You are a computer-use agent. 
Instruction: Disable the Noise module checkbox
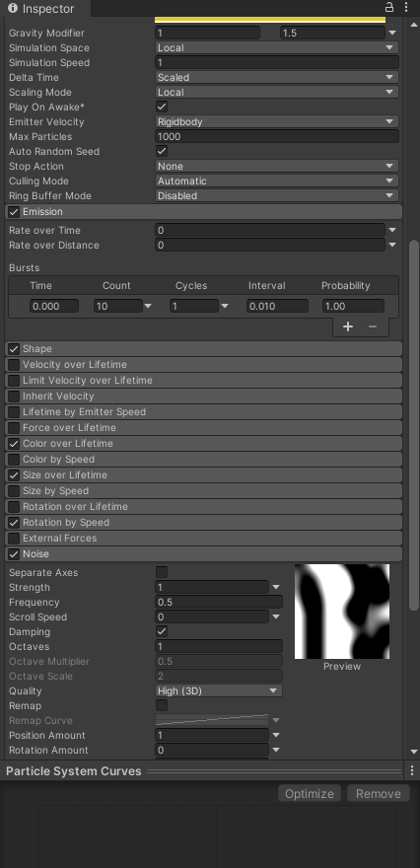pyautogui.click(x=14, y=554)
